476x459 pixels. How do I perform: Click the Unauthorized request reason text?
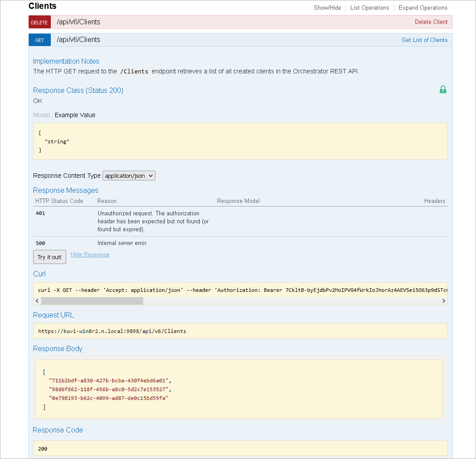coord(153,221)
